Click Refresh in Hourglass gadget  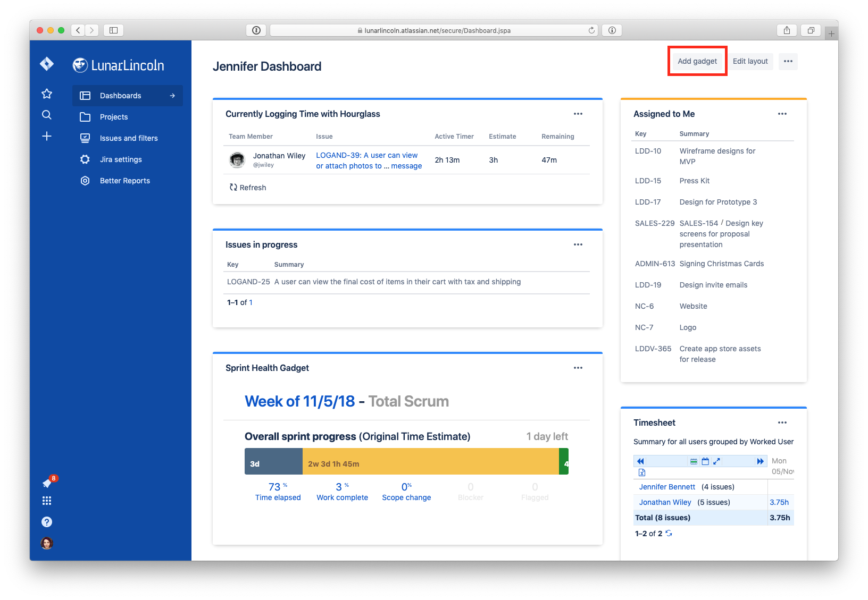[x=248, y=188]
